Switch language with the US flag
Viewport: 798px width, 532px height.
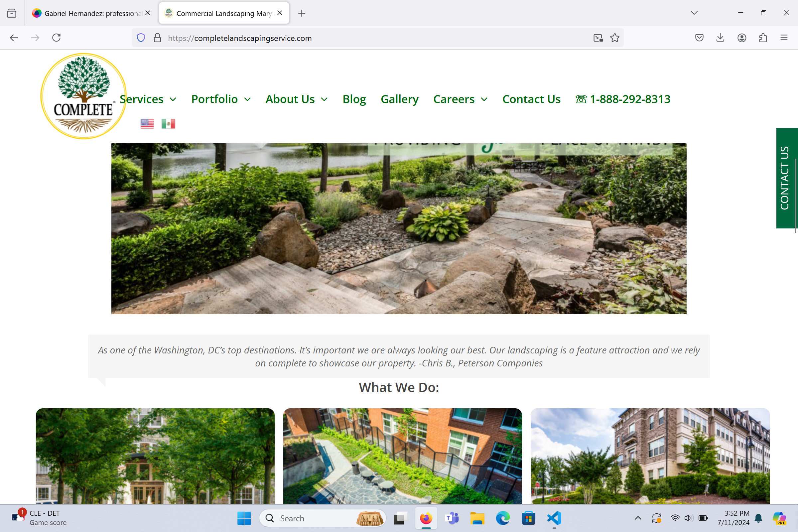click(147, 123)
